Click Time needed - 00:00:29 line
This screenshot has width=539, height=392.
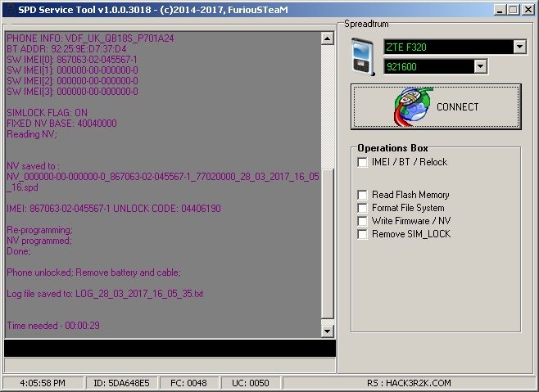coord(53,326)
